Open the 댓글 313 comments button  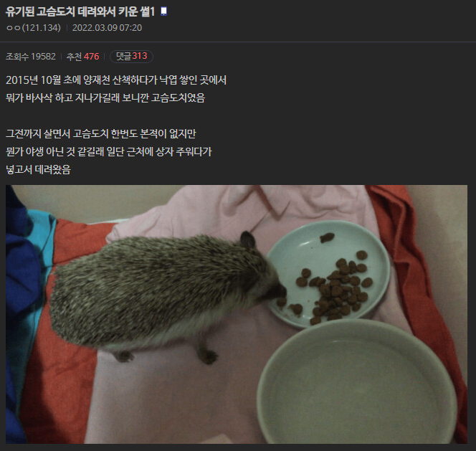(x=131, y=57)
